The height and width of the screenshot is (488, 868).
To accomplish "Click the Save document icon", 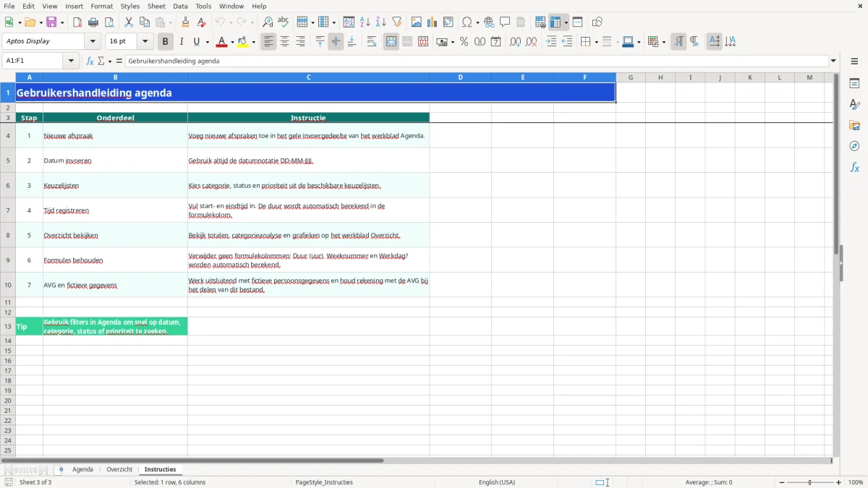I will pyautogui.click(x=51, y=22).
